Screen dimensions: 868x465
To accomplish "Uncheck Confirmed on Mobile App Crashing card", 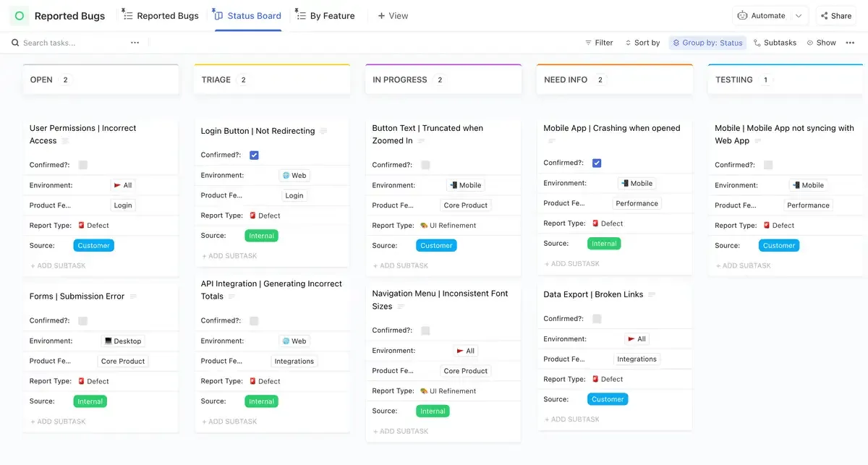I will click(x=597, y=163).
